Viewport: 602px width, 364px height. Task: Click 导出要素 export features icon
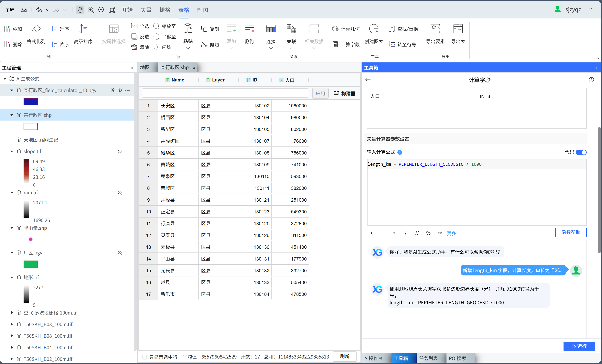point(435,29)
